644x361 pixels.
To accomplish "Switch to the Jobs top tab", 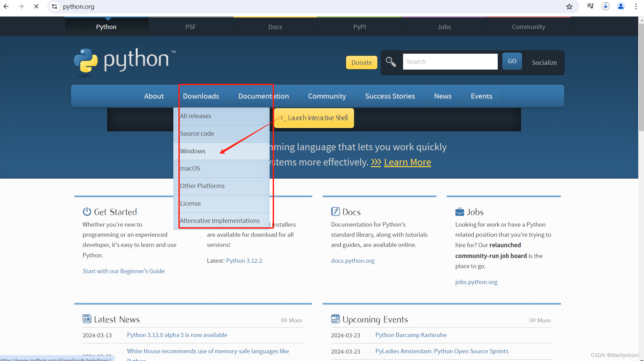I will tap(444, 27).
